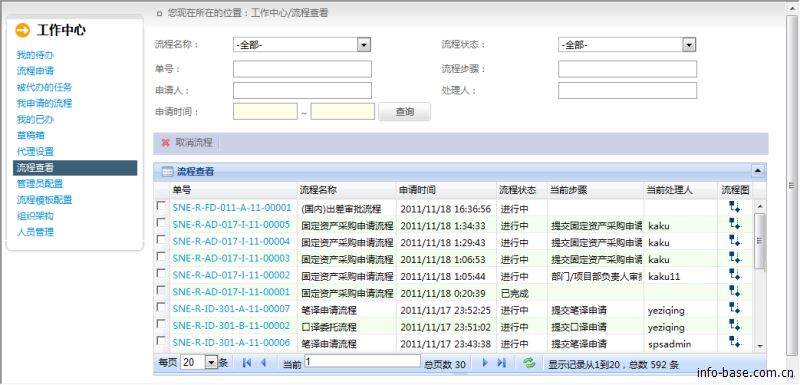Viewport: 800px width, 385px height.
Task: Click the orange arrow beside 工作中心
Action: pyautogui.click(x=23, y=30)
